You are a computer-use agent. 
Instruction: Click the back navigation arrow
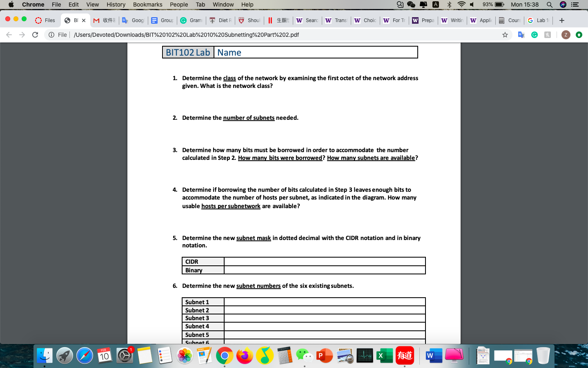[9, 35]
